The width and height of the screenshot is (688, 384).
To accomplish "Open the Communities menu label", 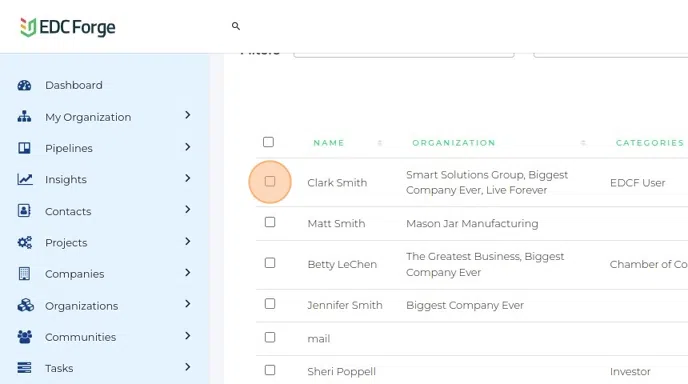I will tap(81, 337).
